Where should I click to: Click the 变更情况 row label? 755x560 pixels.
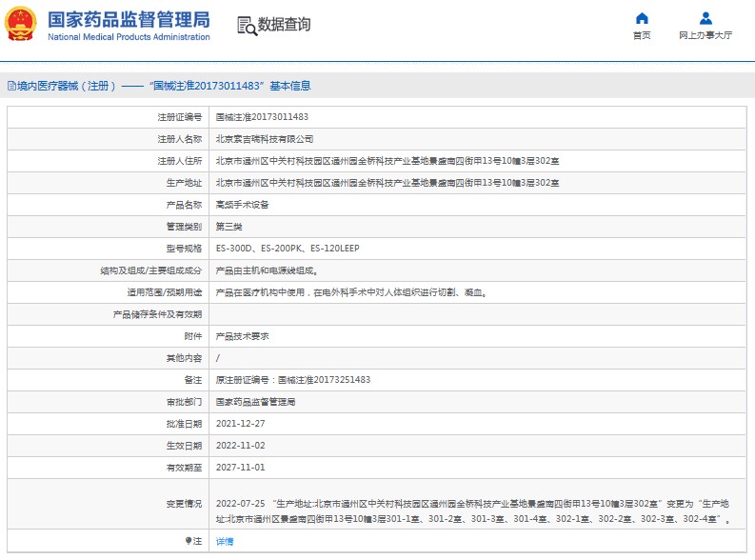[184, 504]
